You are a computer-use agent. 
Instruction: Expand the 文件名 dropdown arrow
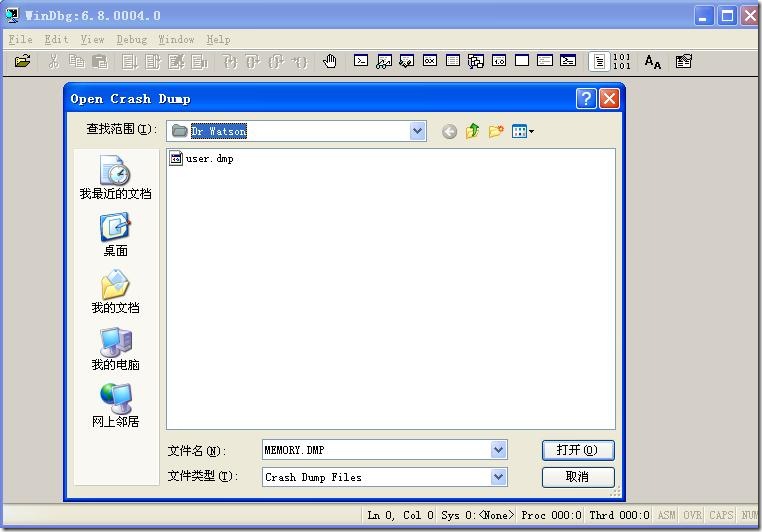click(x=499, y=450)
